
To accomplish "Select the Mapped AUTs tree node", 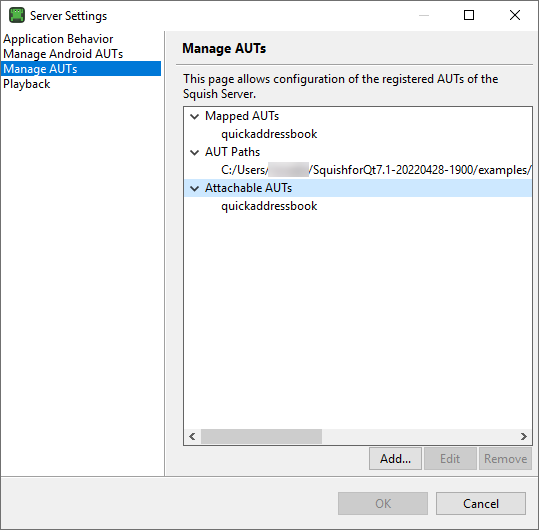I will (242, 116).
